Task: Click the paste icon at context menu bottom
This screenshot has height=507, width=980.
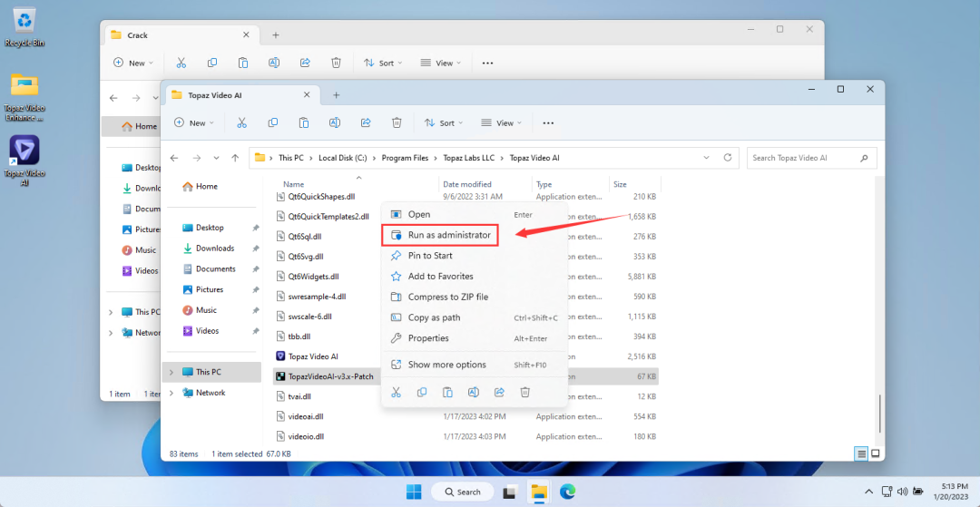Action: click(447, 392)
